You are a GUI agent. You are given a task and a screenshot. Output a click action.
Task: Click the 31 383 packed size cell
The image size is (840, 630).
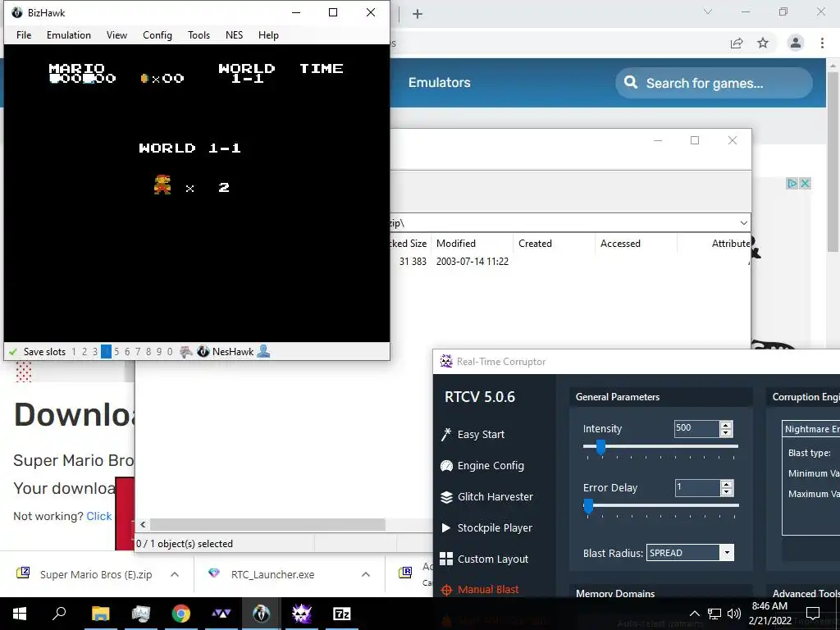click(x=413, y=262)
